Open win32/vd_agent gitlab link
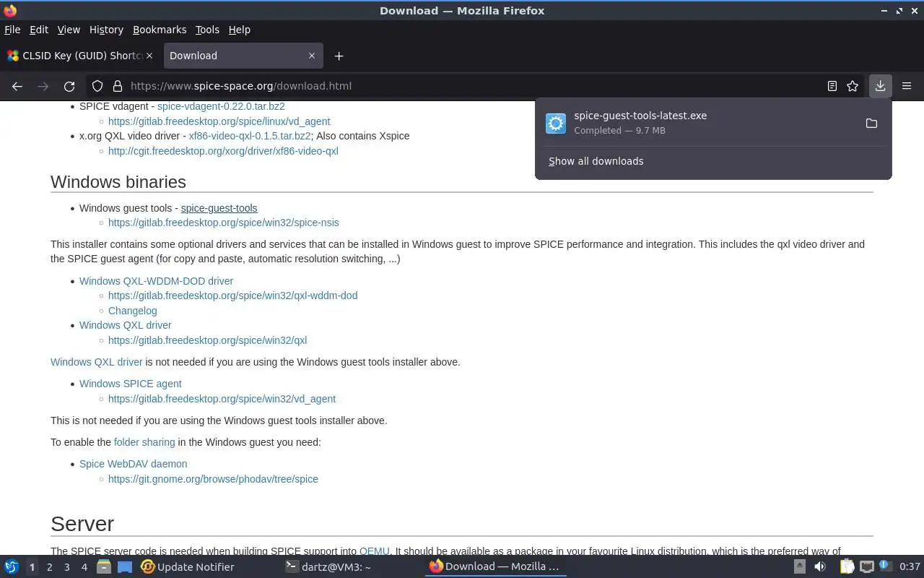 click(222, 399)
